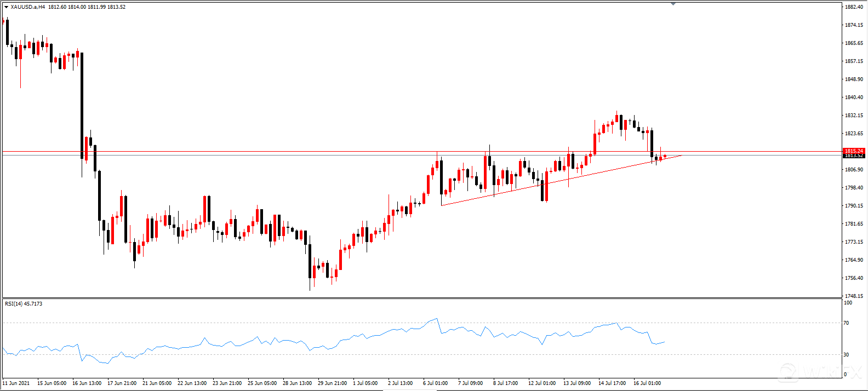
Task: Click the RSI 70 level on scale
Action: pos(846,323)
